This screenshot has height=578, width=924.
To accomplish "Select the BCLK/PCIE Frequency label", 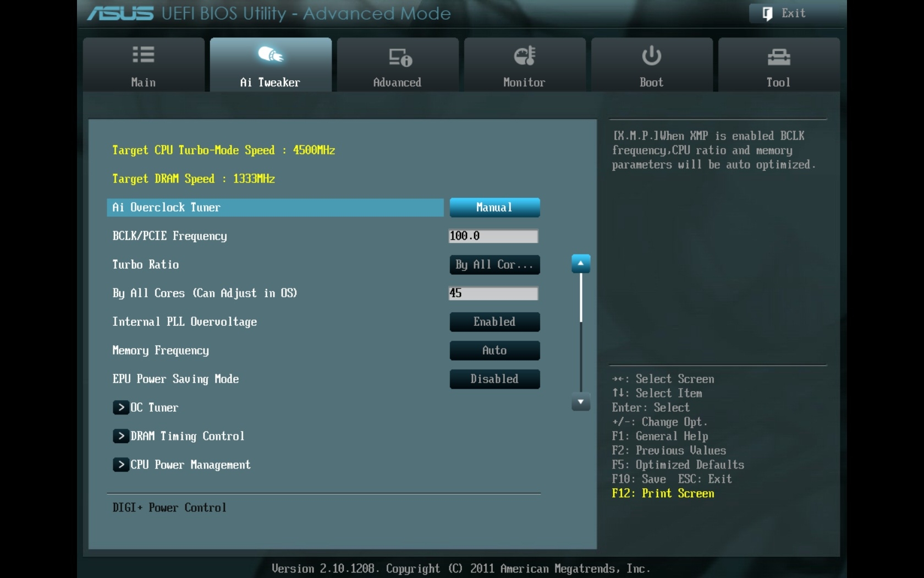I will tap(169, 236).
